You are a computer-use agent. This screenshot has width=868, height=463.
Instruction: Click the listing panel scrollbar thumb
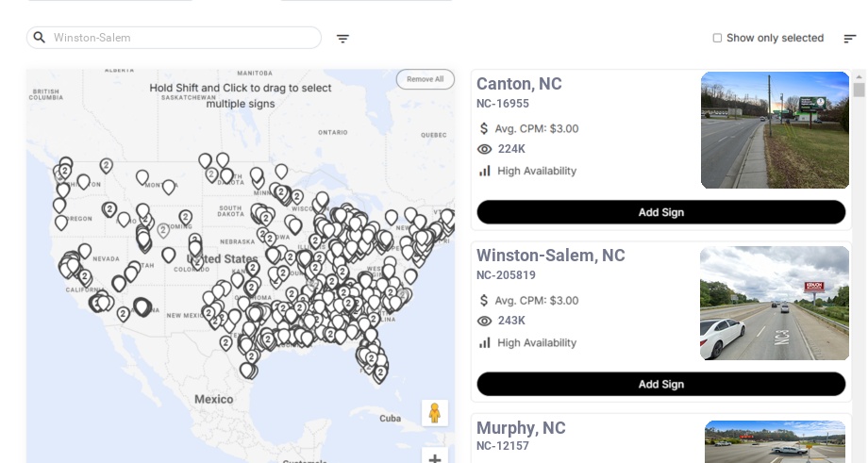[x=859, y=90]
